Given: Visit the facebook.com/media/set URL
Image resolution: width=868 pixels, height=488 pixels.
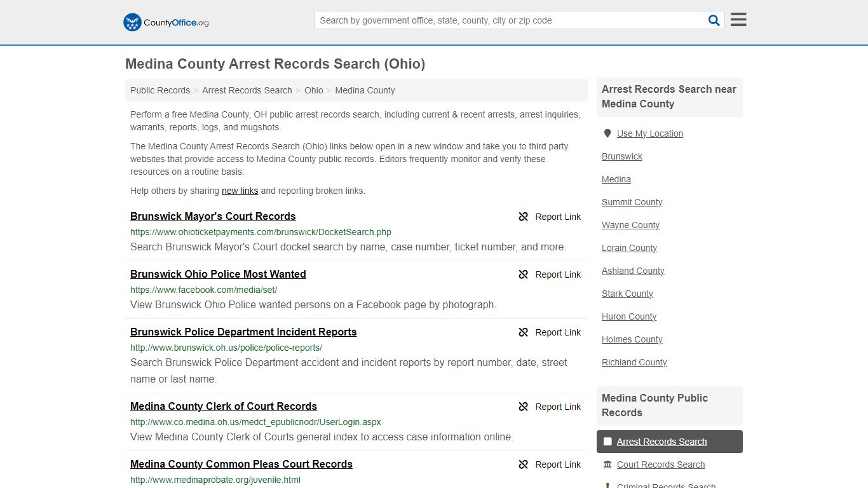Looking at the screenshot, I should (x=203, y=290).
